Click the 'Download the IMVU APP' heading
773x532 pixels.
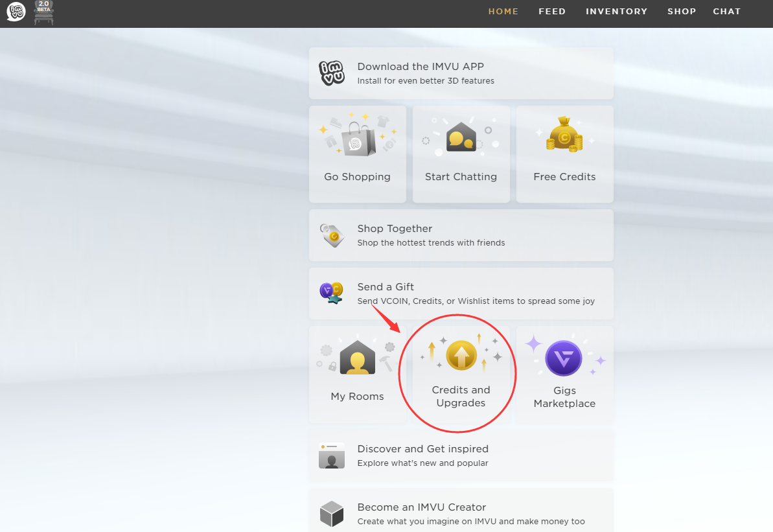coord(421,67)
